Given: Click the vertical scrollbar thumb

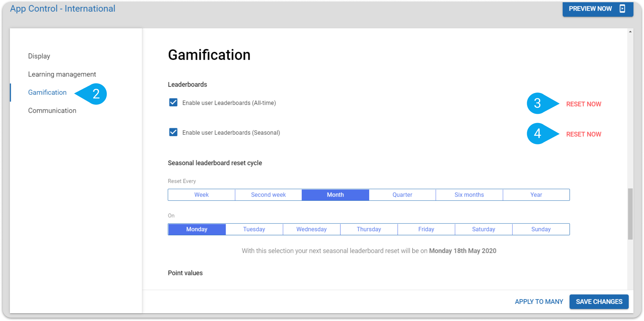Looking at the screenshot, I should [630, 214].
